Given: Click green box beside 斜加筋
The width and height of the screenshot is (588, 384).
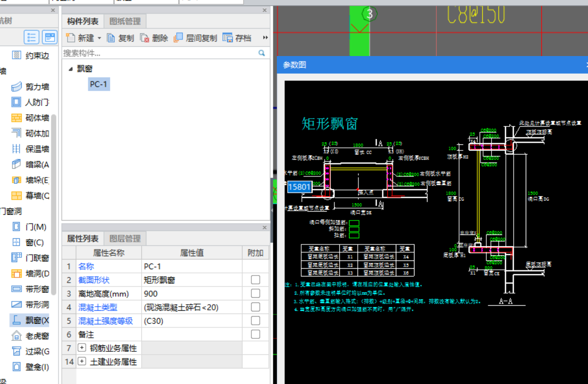Looking at the screenshot, I should coord(354,229).
